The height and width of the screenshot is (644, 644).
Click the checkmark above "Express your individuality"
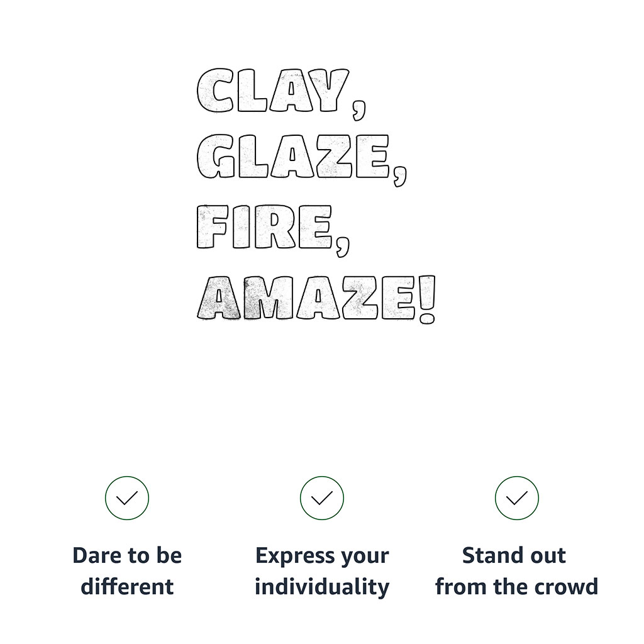coord(322,498)
